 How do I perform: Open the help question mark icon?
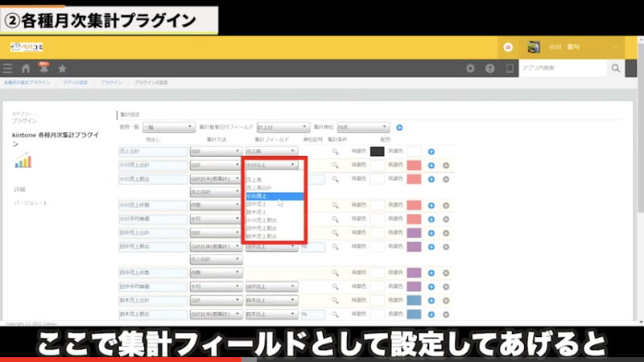[489, 68]
